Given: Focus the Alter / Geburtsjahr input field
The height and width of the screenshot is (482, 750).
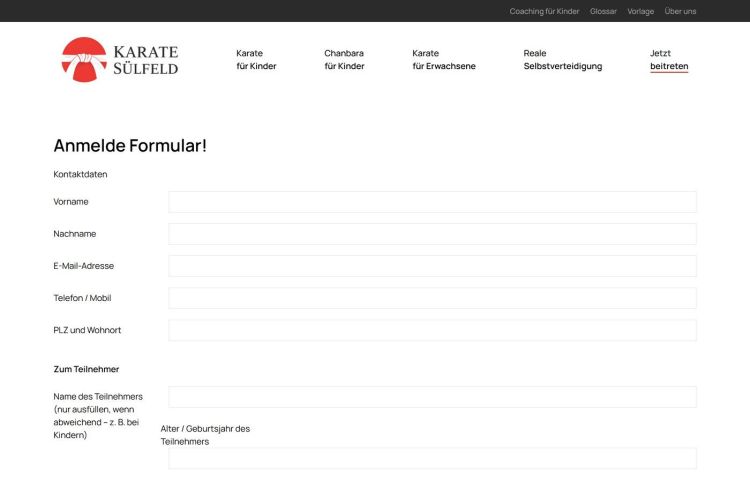Looking at the screenshot, I should point(432,458).
